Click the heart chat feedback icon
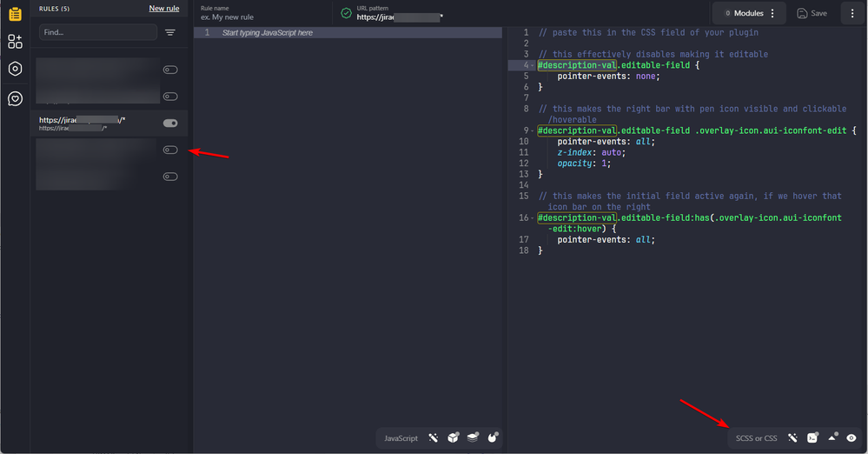868x454 pixels. pos(15,98)
